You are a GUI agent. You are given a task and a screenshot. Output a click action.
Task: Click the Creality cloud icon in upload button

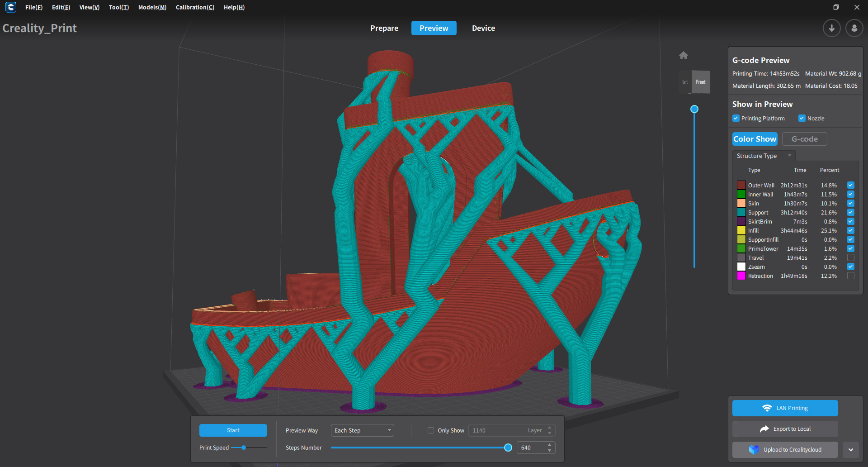(754, 449)
